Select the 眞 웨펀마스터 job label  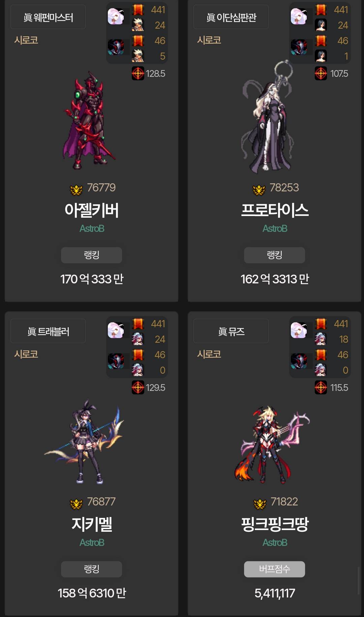coord(48,17)
